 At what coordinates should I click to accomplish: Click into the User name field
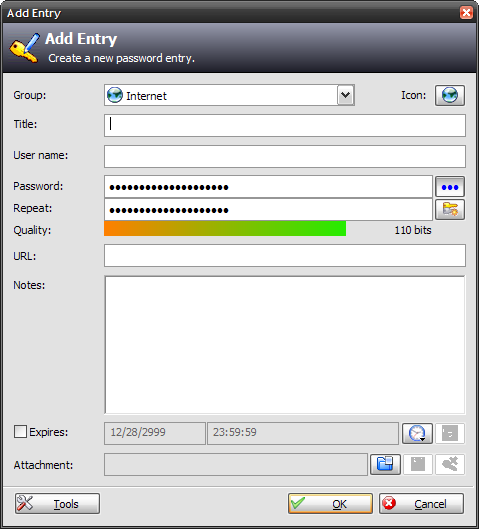tap(285, 157)
